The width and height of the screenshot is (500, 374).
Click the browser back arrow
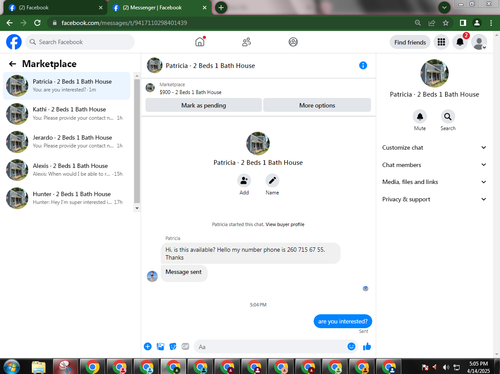(x=10, y=23)
